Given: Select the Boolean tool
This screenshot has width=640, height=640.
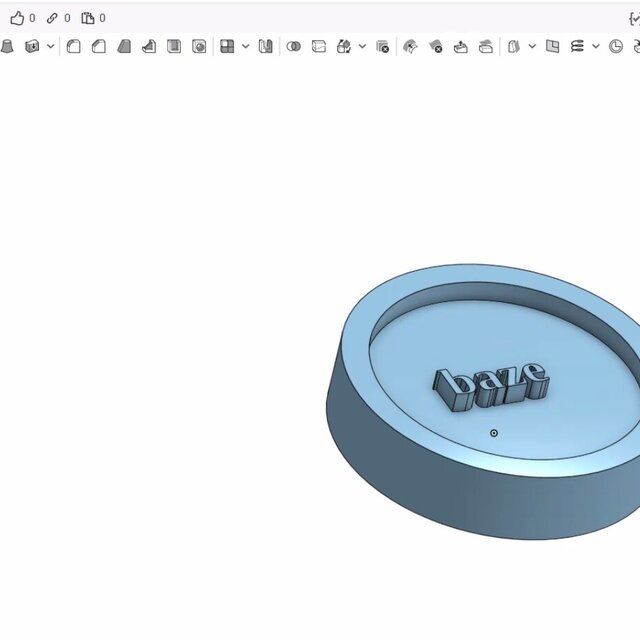Looking at the screenshot, I should pos(293,46).
